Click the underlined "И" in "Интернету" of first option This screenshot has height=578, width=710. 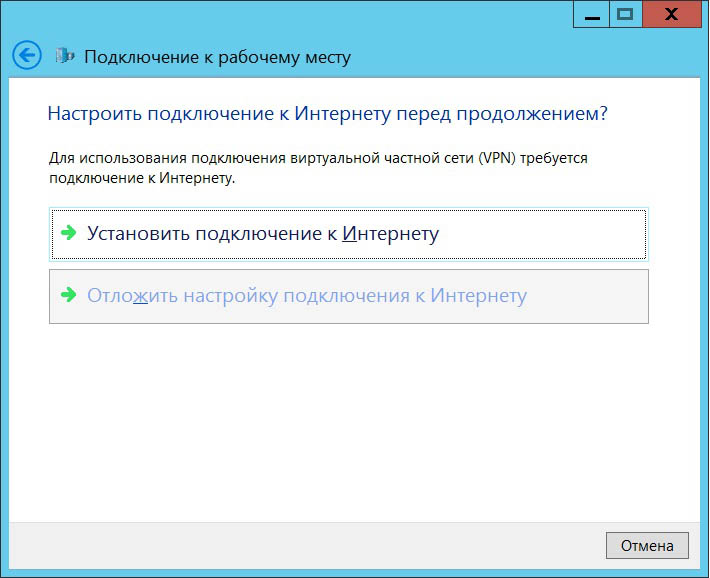point(349,234)
